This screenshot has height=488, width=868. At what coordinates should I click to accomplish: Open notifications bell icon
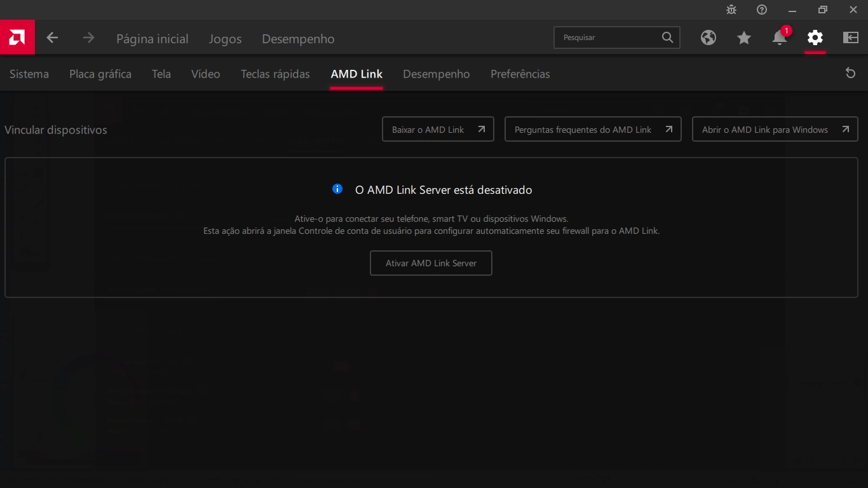point(780,38)
